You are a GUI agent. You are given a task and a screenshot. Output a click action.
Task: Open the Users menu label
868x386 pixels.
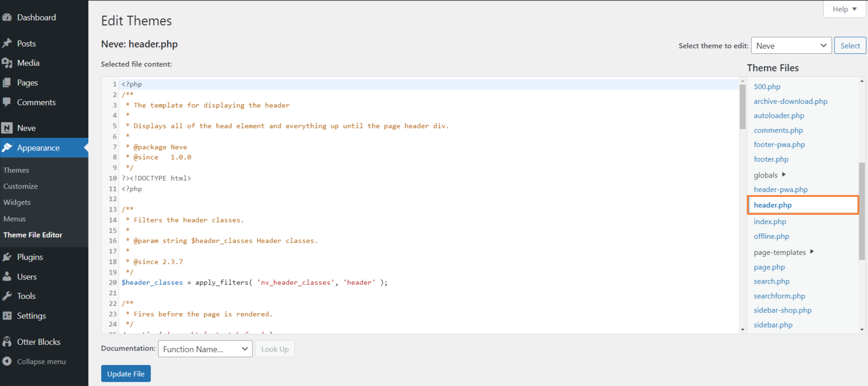(x=27, y=277)
